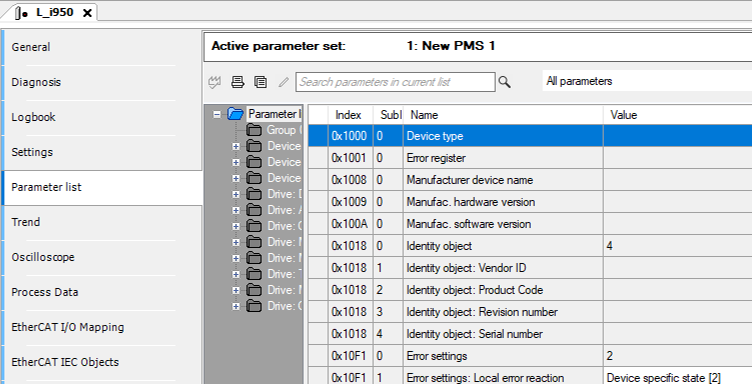Select 'Manufac. software version' row
The image size is (752, 384).
(x=530, y=224)
